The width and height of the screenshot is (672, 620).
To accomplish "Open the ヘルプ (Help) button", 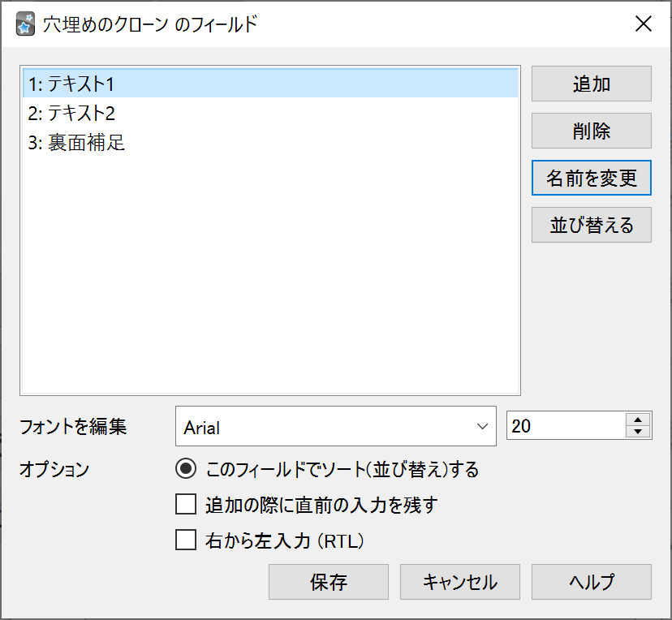I will point(592,582).
